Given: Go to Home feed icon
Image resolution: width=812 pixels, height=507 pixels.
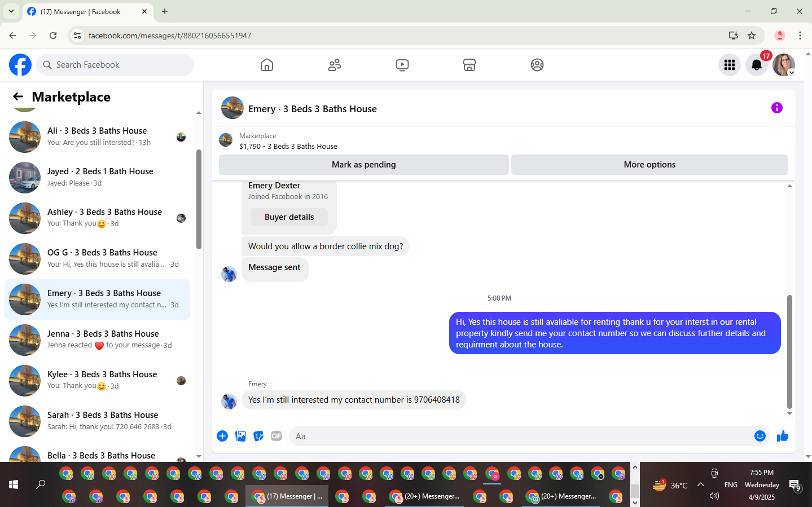Looking at the screenshot, I should (x=267, y=65).
